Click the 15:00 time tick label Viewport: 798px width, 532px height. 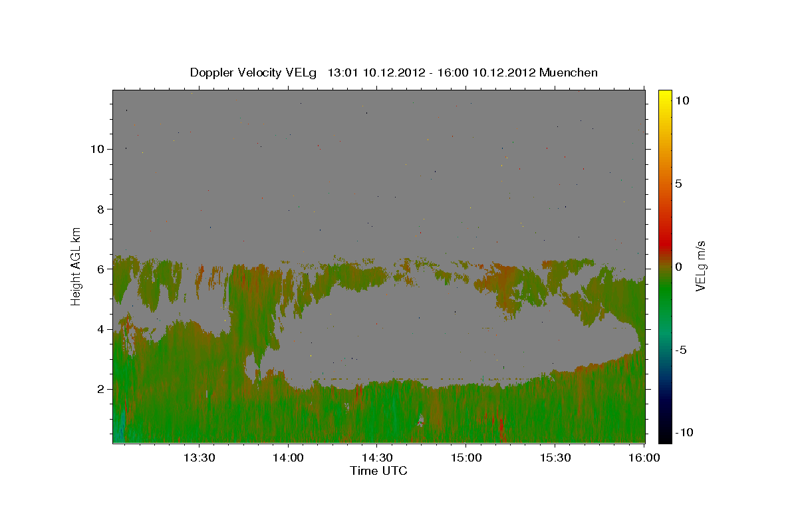click(465, 458)
